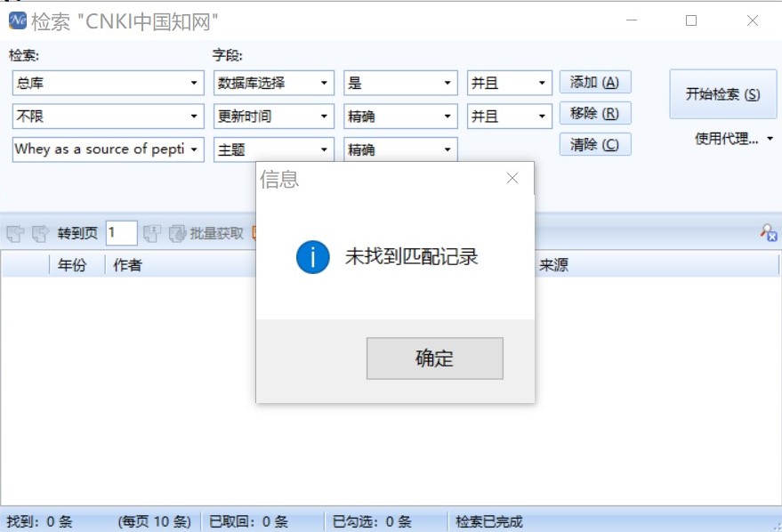Click the 添加 (A) button
This screenshot has height=532, width=782.
[x=595, y=82]
